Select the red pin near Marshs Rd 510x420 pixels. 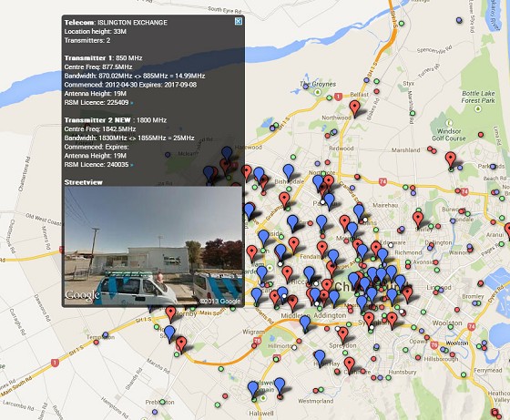pos(181,345)
